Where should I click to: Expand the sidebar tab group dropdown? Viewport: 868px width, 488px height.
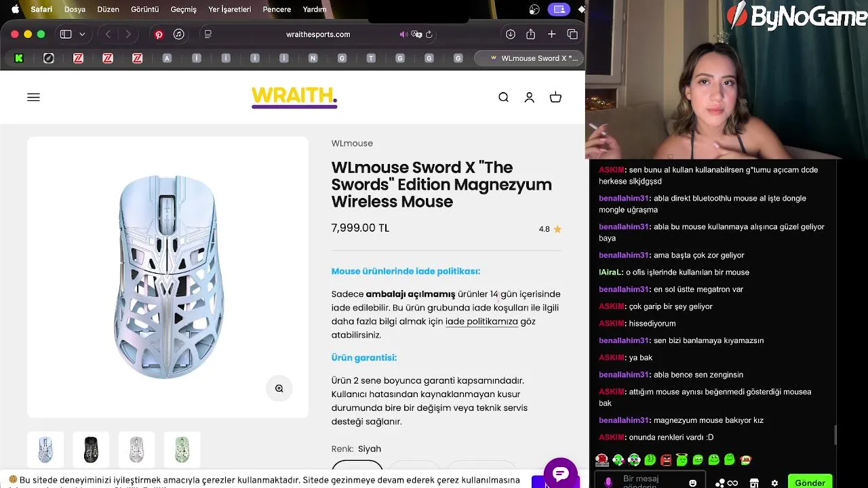[x=82, y=34]
